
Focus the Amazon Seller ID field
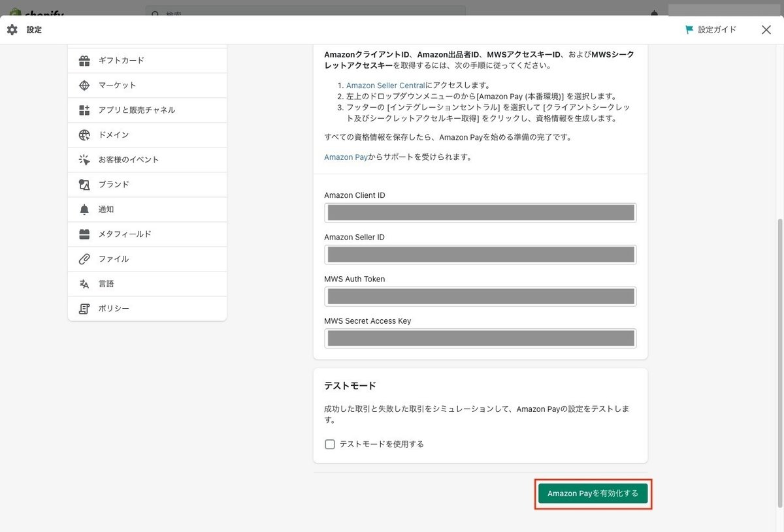click(480, 255)
